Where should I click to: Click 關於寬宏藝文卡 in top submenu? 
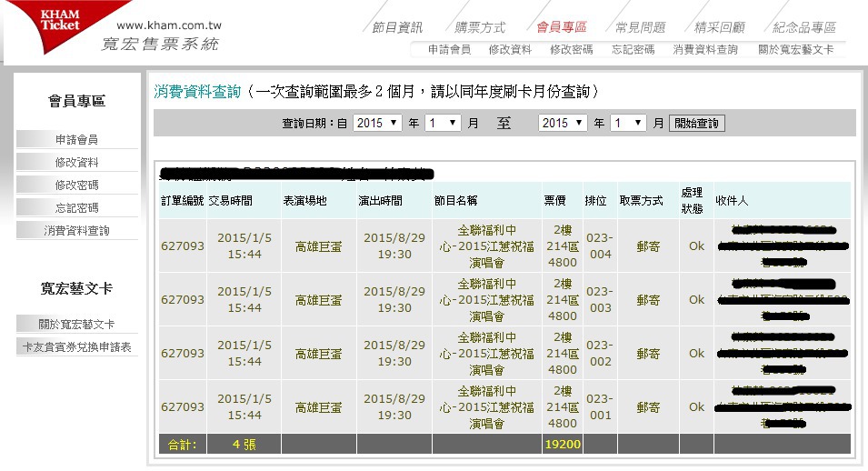(795, 49)
